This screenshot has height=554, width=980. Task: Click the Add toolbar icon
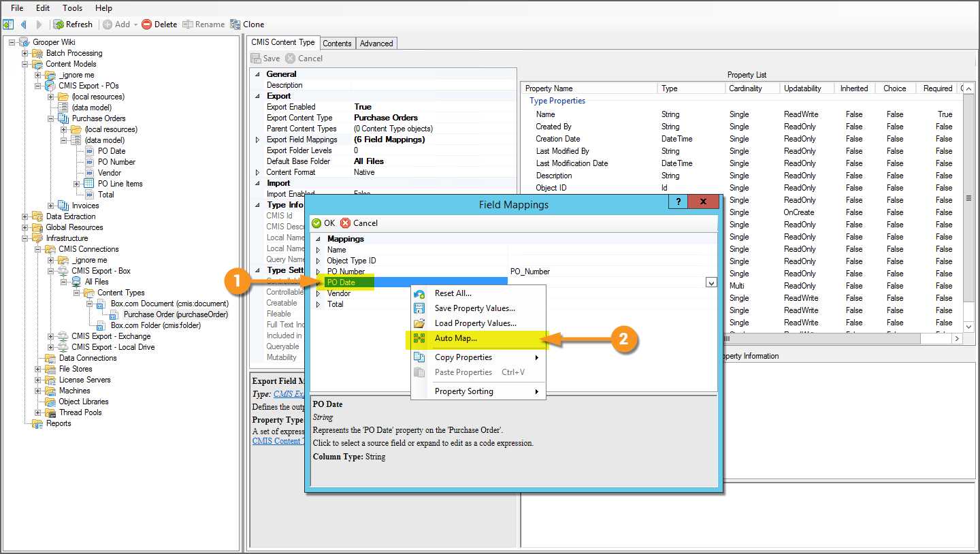[108, 25]
